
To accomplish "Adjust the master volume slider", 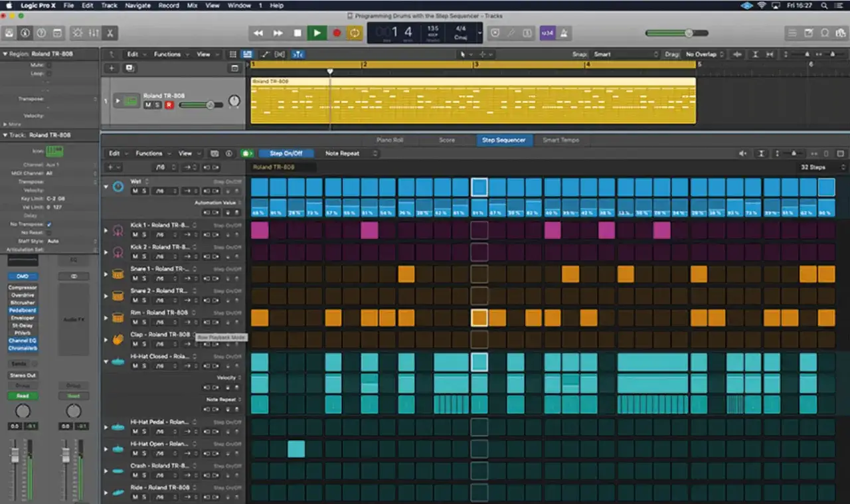I will (677, 33).
